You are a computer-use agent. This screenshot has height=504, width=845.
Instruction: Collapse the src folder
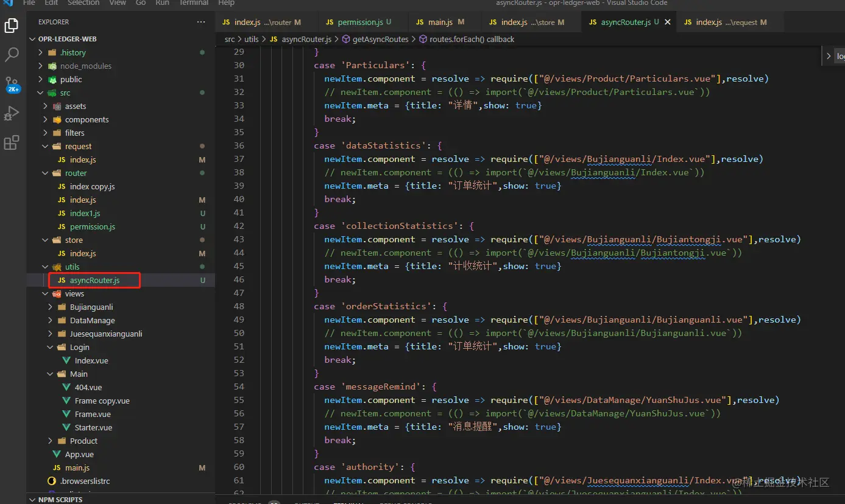coord(121,93)
